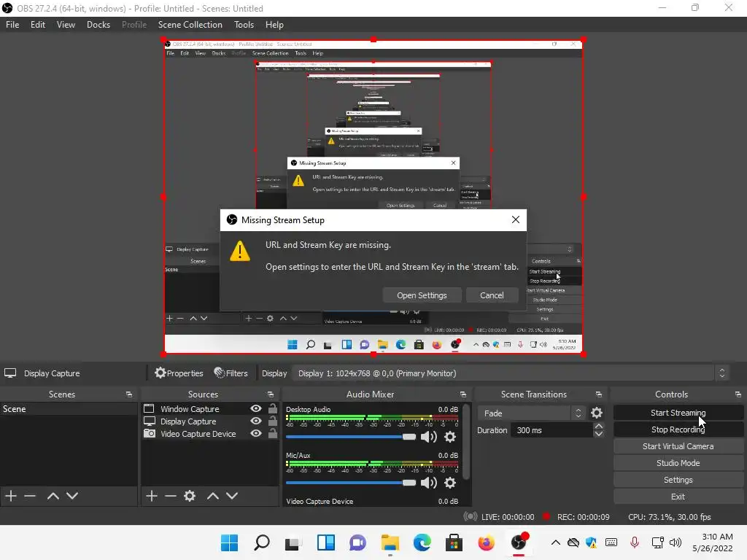747x560 pixels.
Task: Click OBS icon in the taskbar
Action: pyautogui.click(x=519, y=542)
